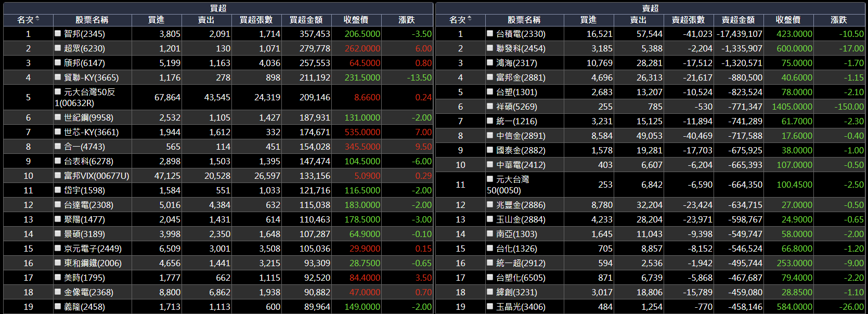Open stock 義隆(2458)
868x314 pixels.
point(84,307)
